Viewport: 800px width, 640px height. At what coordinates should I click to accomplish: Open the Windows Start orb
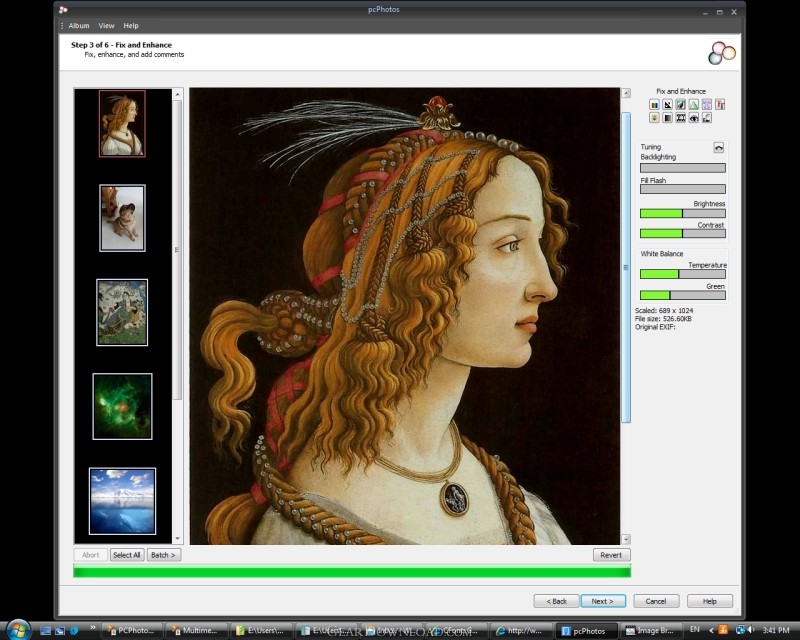[x=18, y=630]
